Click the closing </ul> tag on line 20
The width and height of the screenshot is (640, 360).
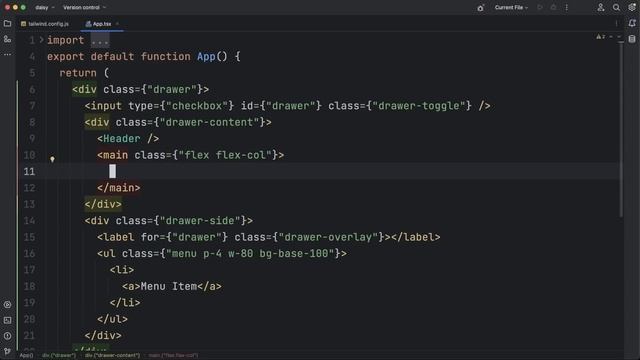tap(112, 319)
